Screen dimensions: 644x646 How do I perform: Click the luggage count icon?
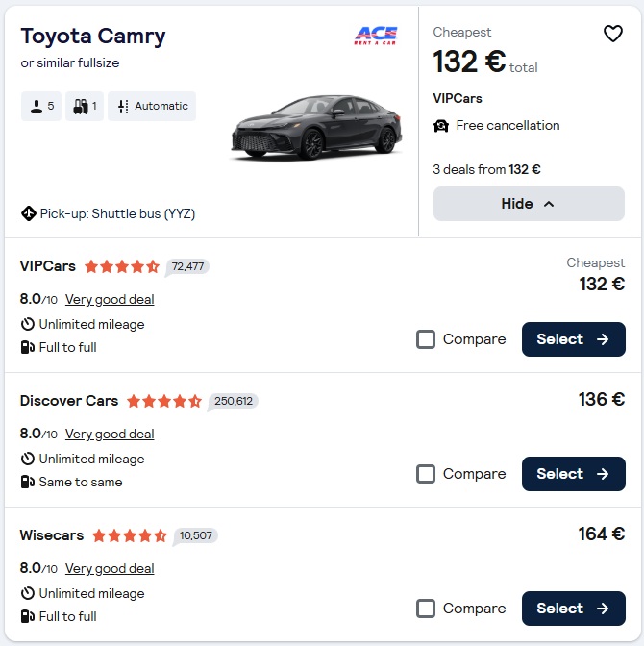[x=81, y=107]
